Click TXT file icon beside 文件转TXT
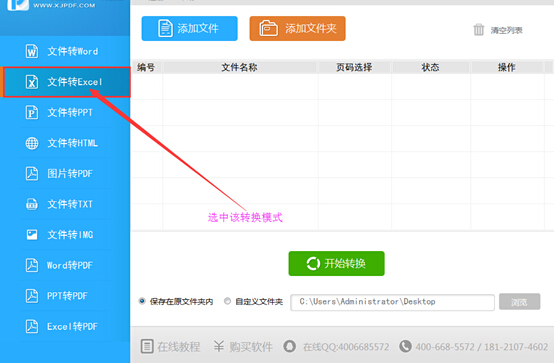This screenshot has height=363, width=554. [32, 204]
